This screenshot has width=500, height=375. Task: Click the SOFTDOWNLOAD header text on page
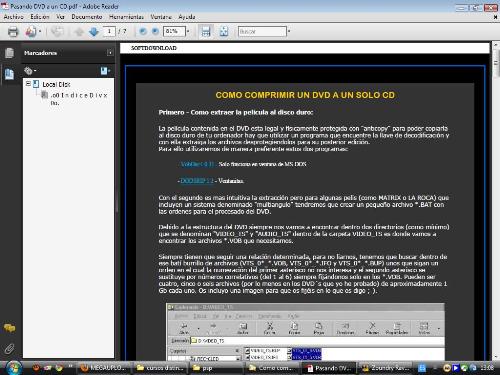[154, 48]
